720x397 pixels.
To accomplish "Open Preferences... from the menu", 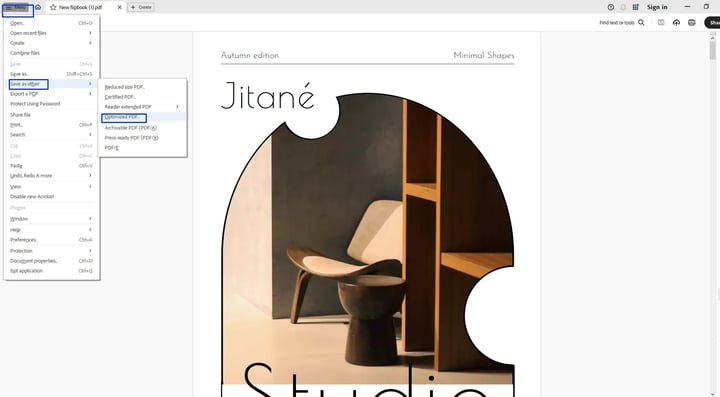I will (51, 240).
